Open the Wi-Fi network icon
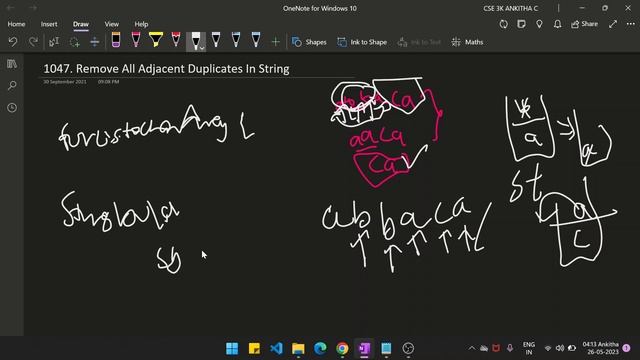 [548, 348]
